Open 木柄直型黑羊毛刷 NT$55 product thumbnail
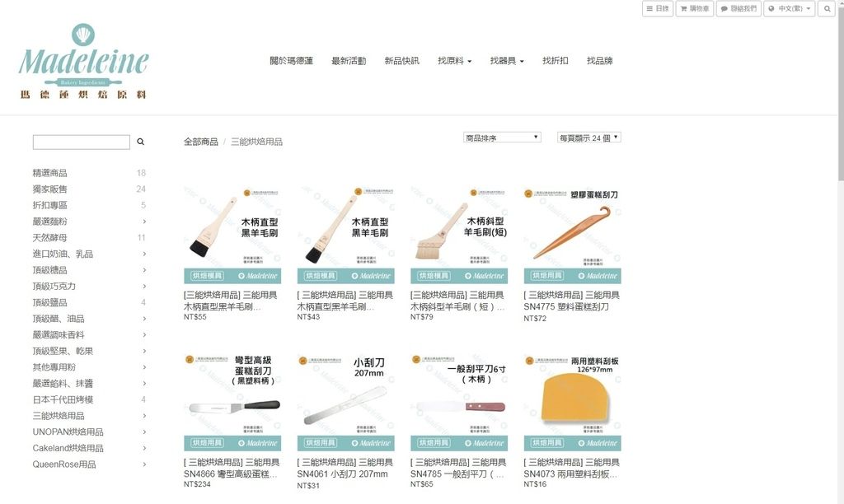The image size is (844, 504). (232, 235)
